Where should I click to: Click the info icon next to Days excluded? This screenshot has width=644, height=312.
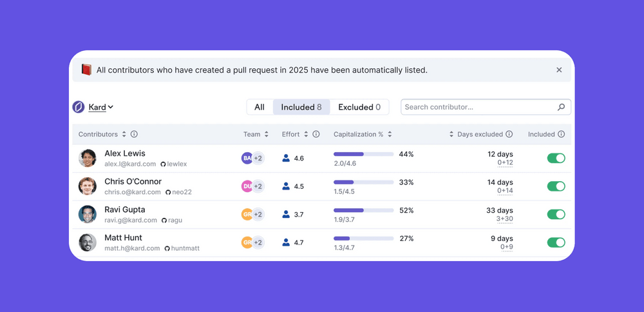pos(509,135)
